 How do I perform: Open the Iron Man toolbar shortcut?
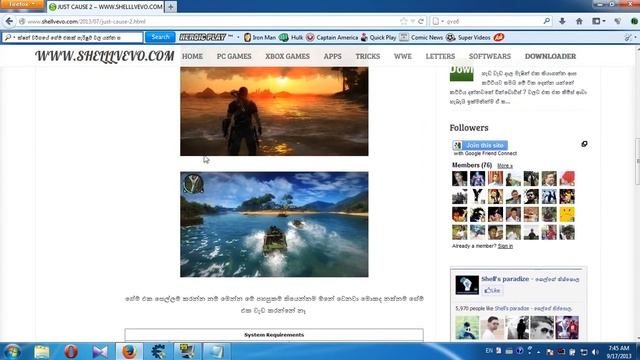[x=260, y=38]
